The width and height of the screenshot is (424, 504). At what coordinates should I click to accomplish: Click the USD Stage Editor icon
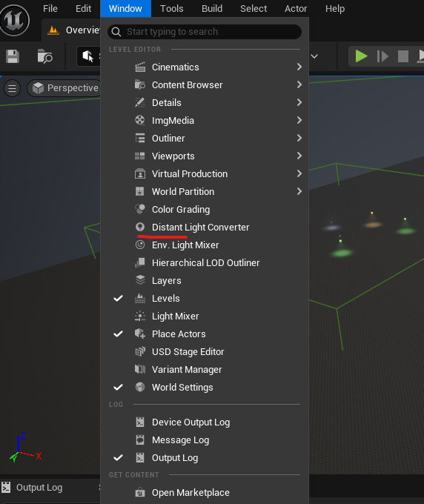click(x=140, y=351)
